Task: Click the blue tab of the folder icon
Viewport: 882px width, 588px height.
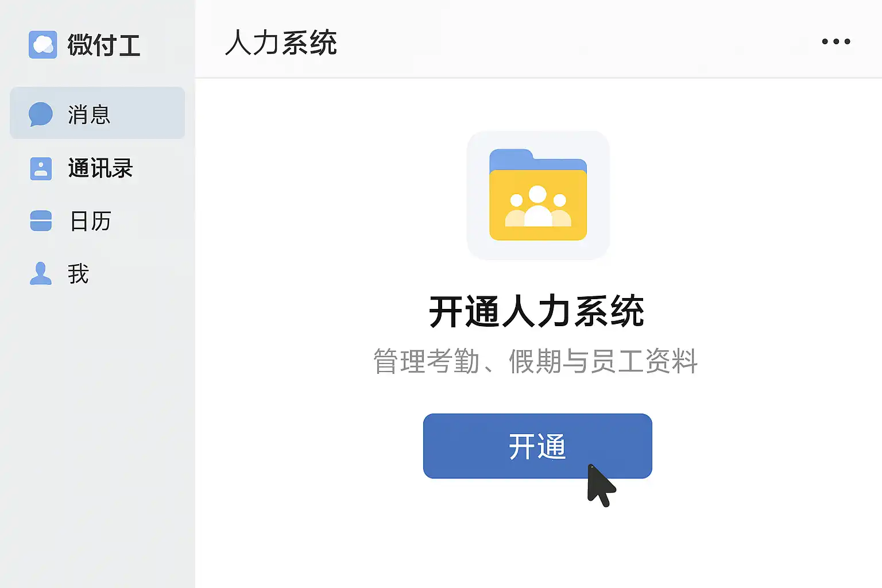Action: tap(511, 160)
